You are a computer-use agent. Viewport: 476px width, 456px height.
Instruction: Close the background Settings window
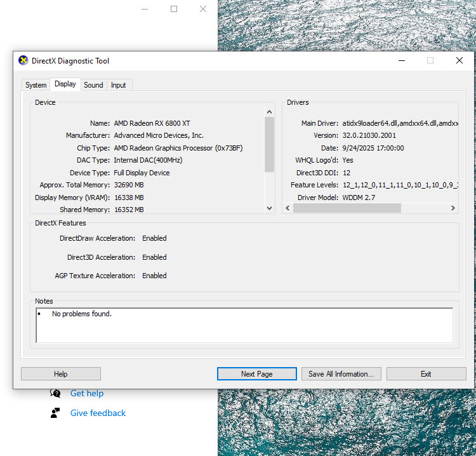tap(203, 9)
